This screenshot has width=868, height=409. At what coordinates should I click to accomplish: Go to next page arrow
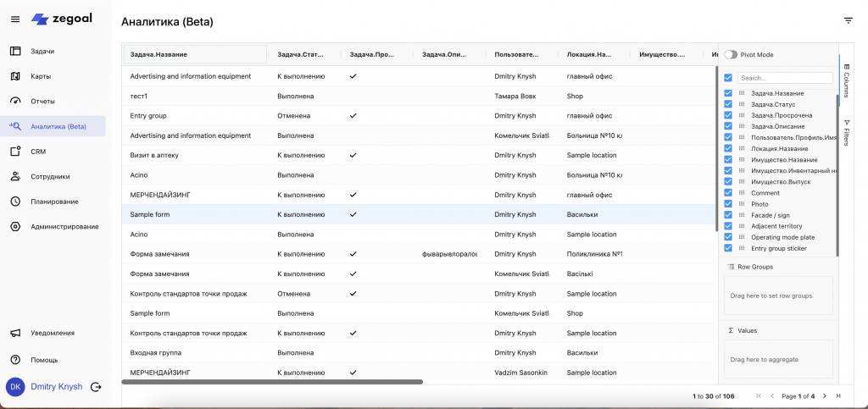pos(826,395)
